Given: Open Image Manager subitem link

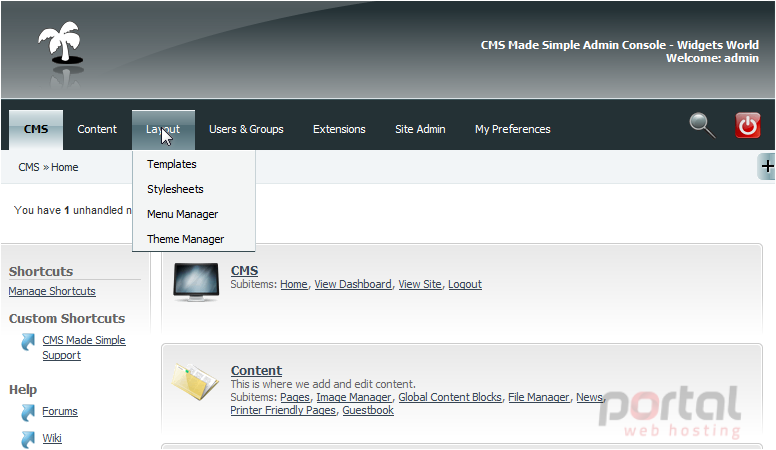Looking at the screenshot, I should tap(354, 397).
